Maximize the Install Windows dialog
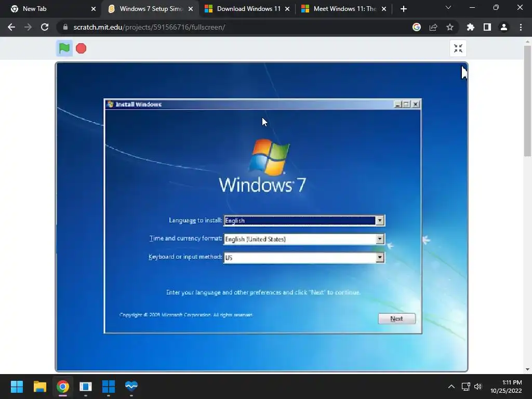 [x=406, y=104]
